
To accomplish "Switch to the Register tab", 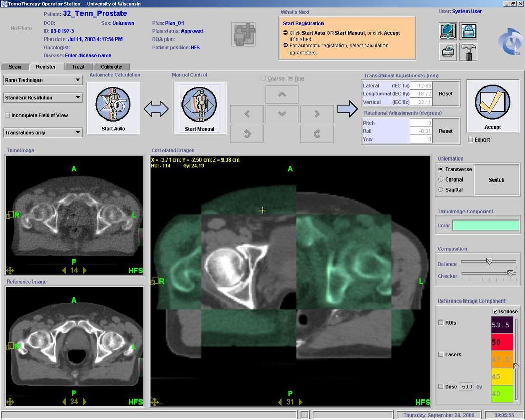I will pyautogui.click(x=46, y=67).
